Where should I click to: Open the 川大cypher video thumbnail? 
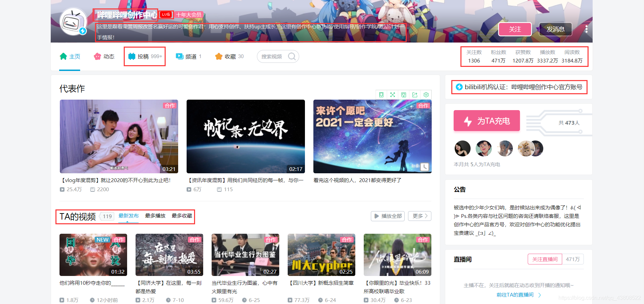[x=321, y=255]
